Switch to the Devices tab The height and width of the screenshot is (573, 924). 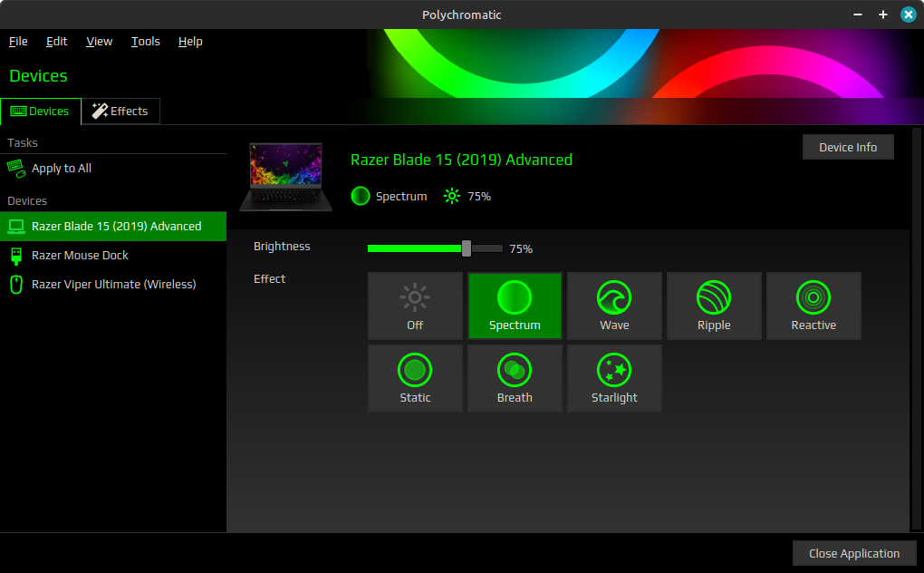tap(40, 112)
